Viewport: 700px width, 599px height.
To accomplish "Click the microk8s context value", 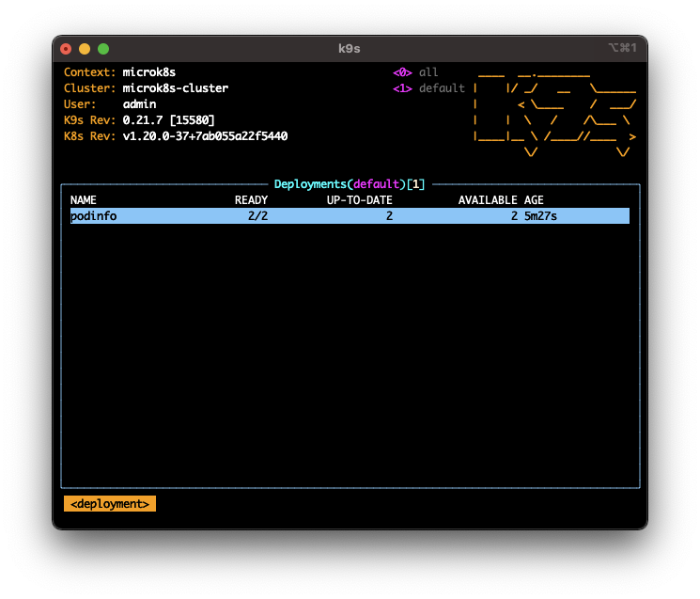I will pyautogui.click(x=148, y=72).
